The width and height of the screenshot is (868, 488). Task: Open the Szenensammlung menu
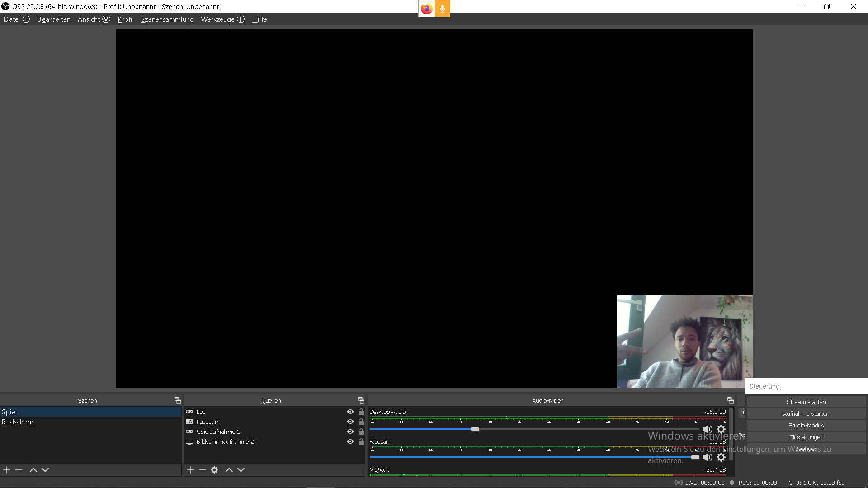click(x=167, y=19)
